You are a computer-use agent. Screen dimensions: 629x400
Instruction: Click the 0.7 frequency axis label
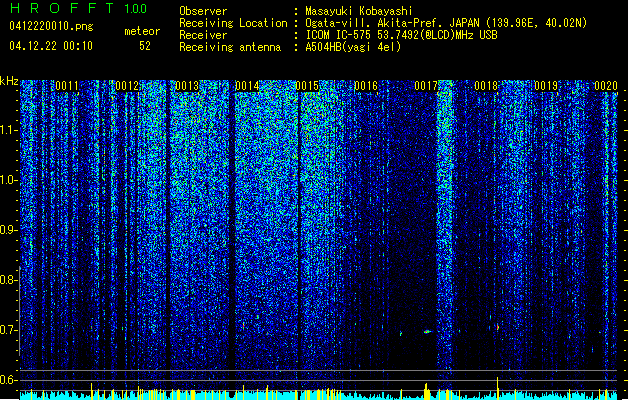point(8,330)
